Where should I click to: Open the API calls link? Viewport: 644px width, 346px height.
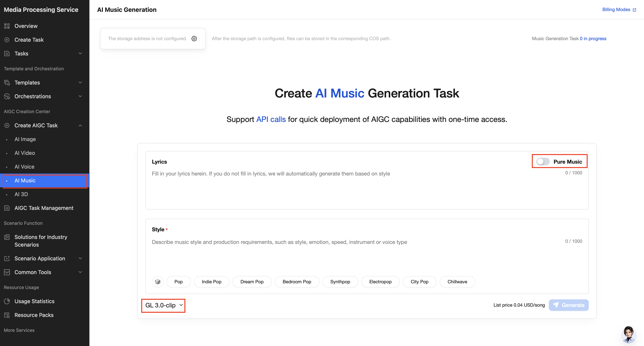(x=271, y=119)
